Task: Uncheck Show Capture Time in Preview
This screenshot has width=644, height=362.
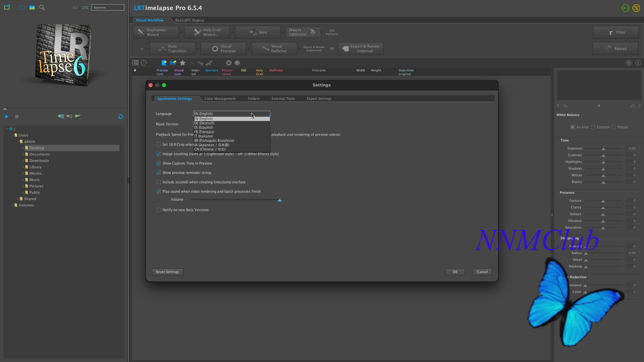Action: (x=158, y=163)
